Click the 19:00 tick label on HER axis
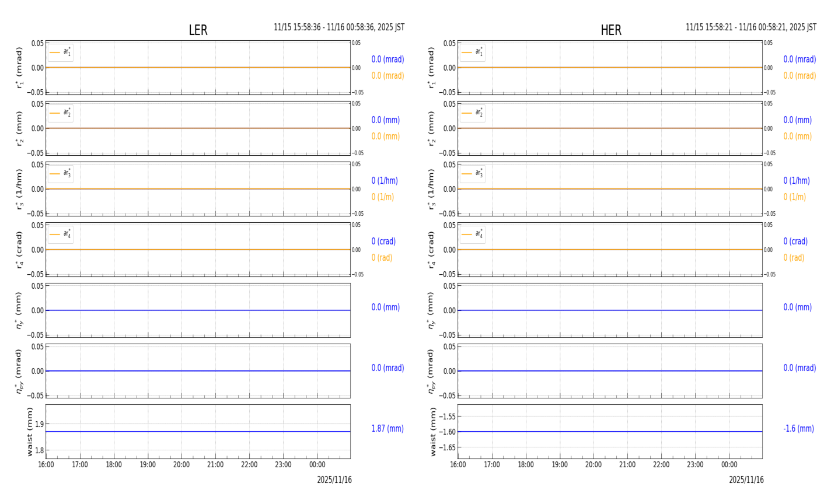Viewport: 824px width, 504px height. (560, 465)
